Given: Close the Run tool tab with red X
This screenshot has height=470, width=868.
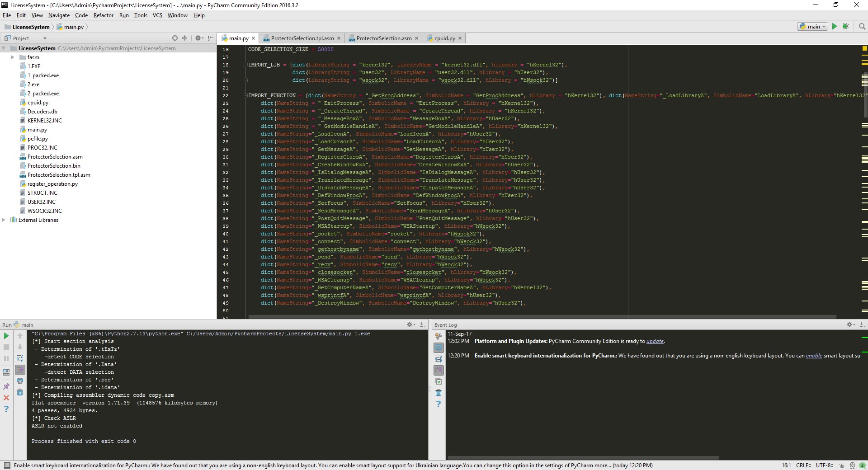Looking at the screenshot, I should 6,398.
